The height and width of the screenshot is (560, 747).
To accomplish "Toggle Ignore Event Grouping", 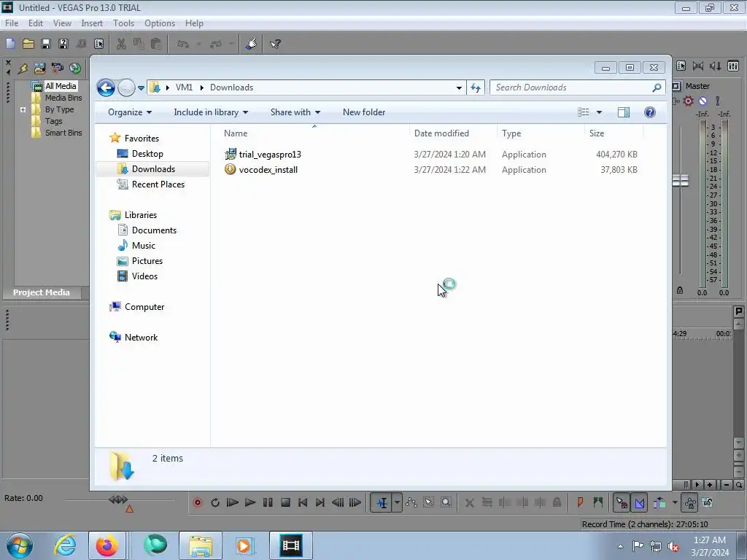I will click(x=708, y=502).
